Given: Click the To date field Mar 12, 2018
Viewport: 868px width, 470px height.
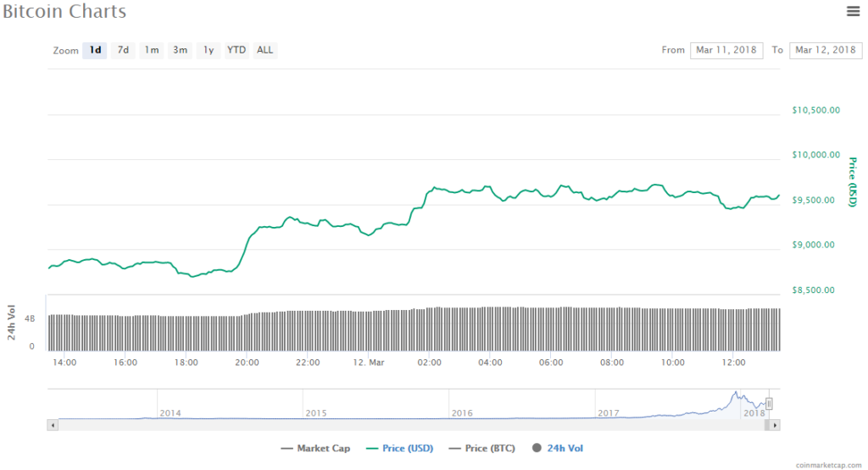Looking at the screenshot, I should 825,50.
